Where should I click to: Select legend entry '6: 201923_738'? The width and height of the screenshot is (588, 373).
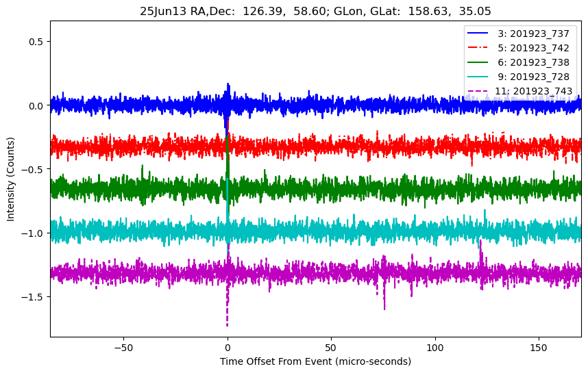533,62
